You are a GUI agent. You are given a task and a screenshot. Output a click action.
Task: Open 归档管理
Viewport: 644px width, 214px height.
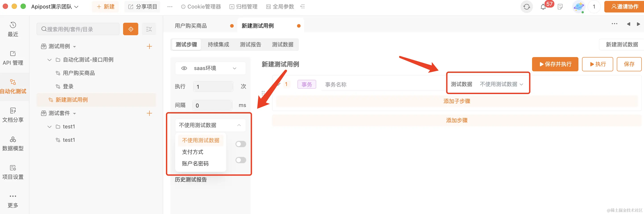click(243, 7)
